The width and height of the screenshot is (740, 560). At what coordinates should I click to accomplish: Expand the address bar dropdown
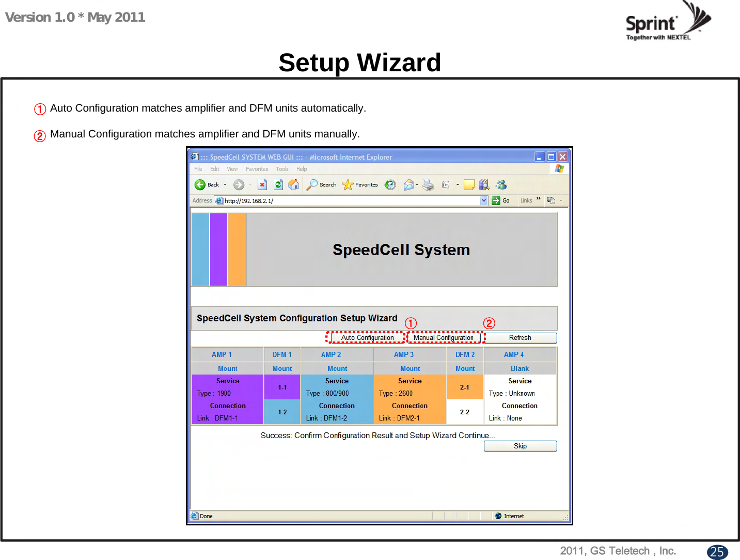(484, 201)
